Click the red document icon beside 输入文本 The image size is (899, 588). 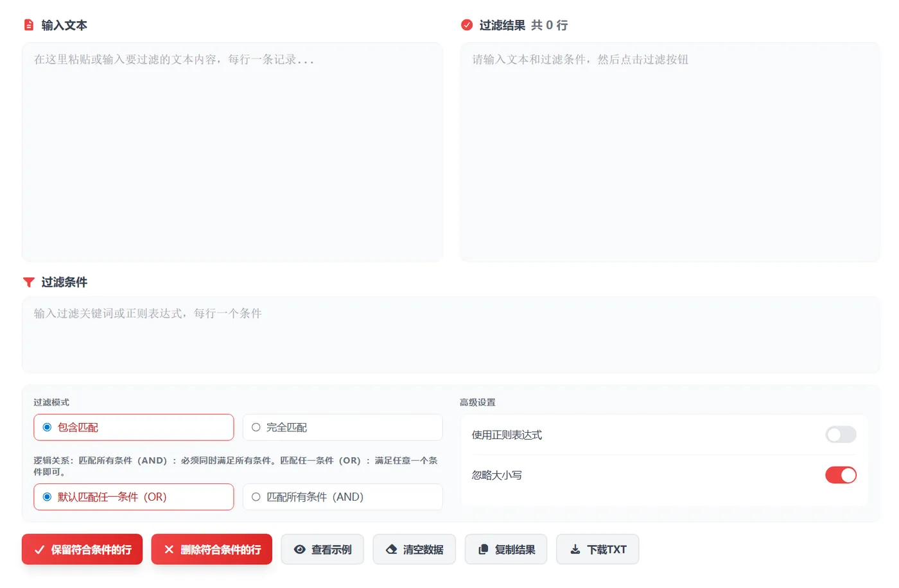coord(28,24)
